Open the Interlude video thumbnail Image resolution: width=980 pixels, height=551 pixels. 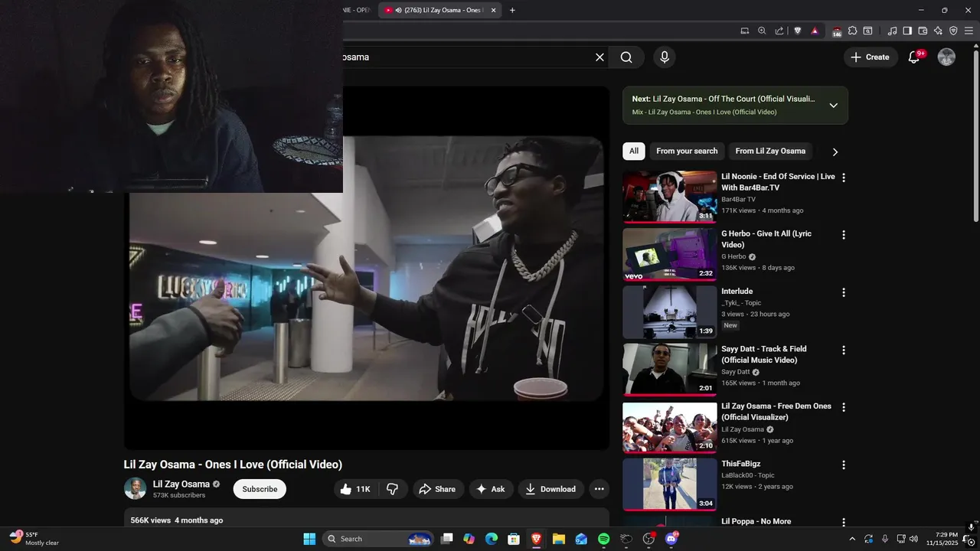(670, 311)
